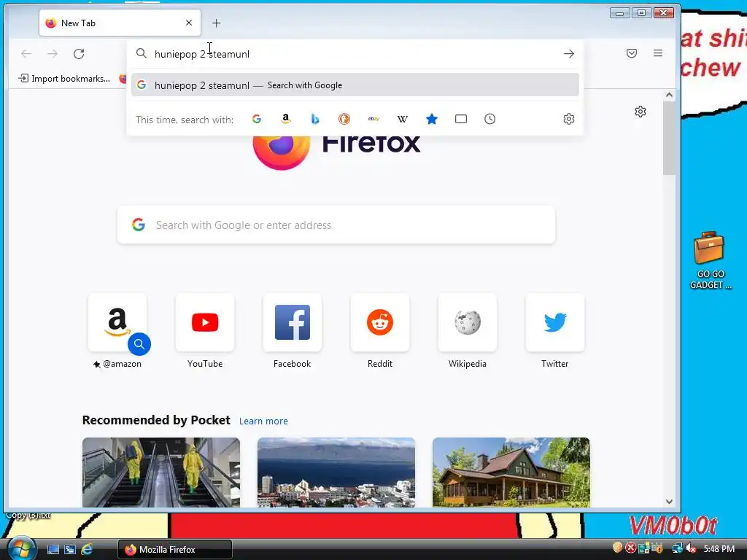Click Show Desktop in quick launch
The height and width of the screenshot is (560, 747).
click(53, 549)
